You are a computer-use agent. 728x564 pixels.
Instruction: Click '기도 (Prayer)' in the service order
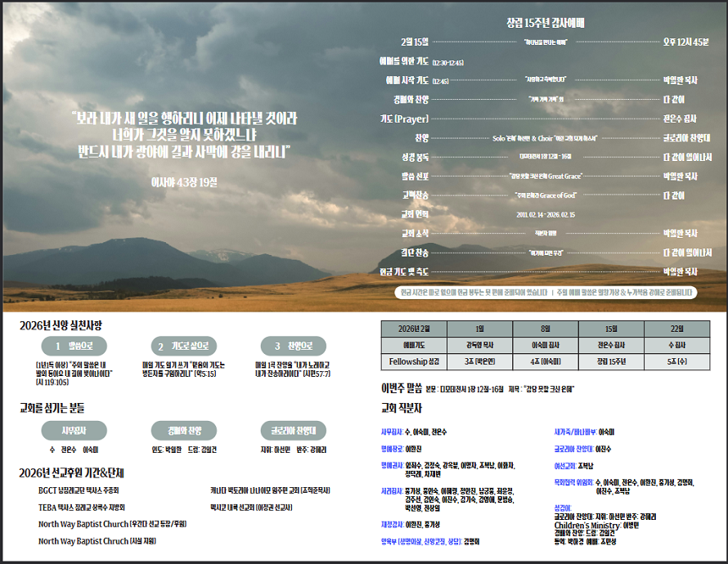[404, 119]
